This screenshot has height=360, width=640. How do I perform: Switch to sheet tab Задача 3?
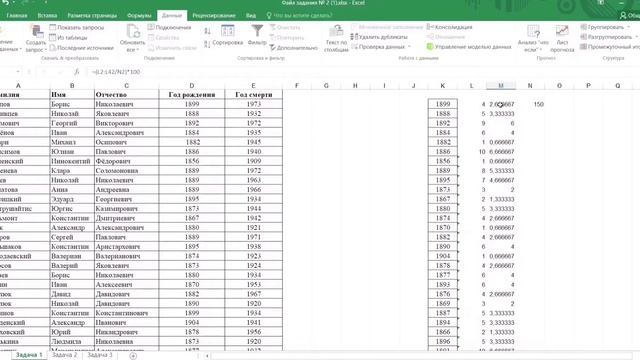pyautogui.click(x=100, y=355)
